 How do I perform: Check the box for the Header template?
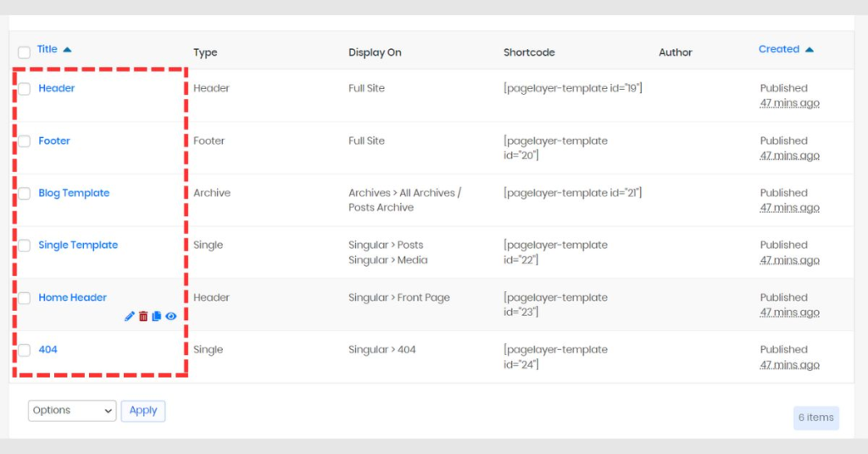click(24, 88)
